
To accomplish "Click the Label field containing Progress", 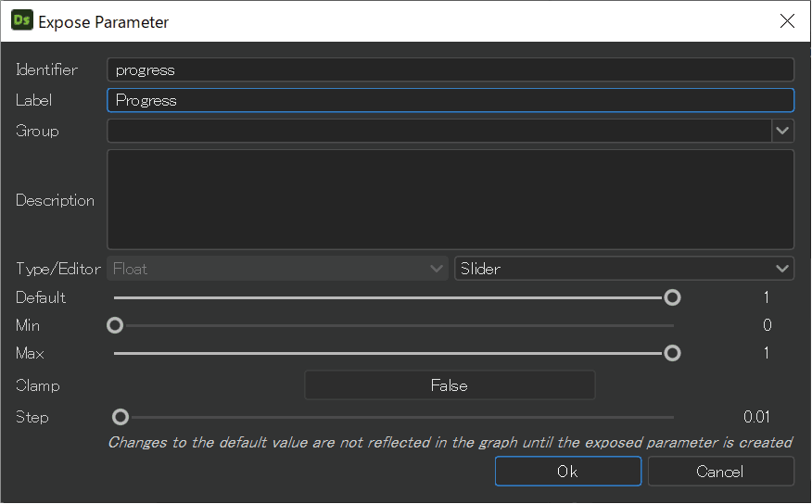I will point(450,100).
